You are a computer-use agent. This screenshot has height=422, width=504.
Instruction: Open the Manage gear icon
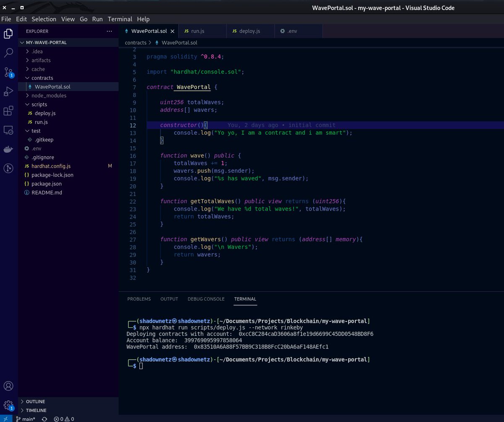point(8,405)
